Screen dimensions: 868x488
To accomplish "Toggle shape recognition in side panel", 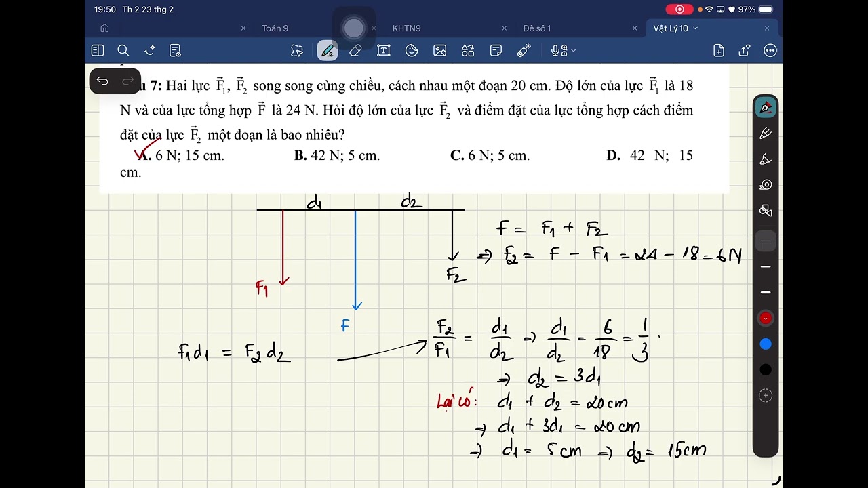I will coord(766,210).
